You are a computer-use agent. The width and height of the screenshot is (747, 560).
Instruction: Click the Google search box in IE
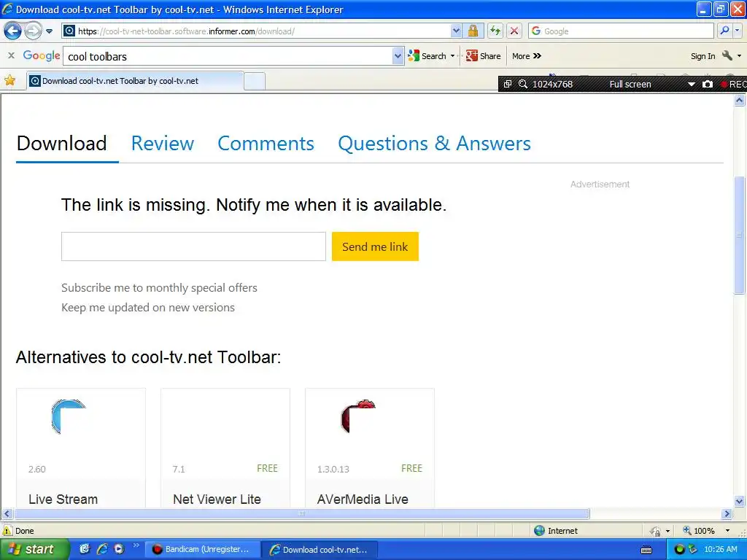[621, 31]
